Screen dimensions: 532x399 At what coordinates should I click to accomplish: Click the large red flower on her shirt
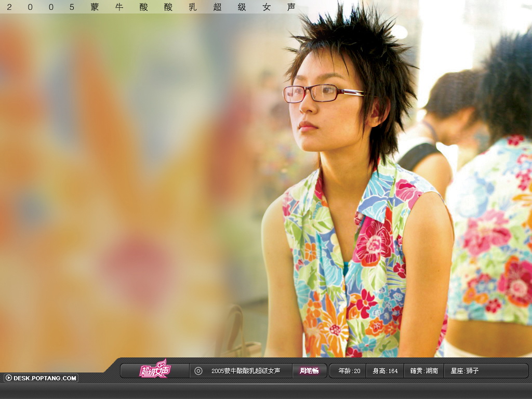[x=373, y=243]
